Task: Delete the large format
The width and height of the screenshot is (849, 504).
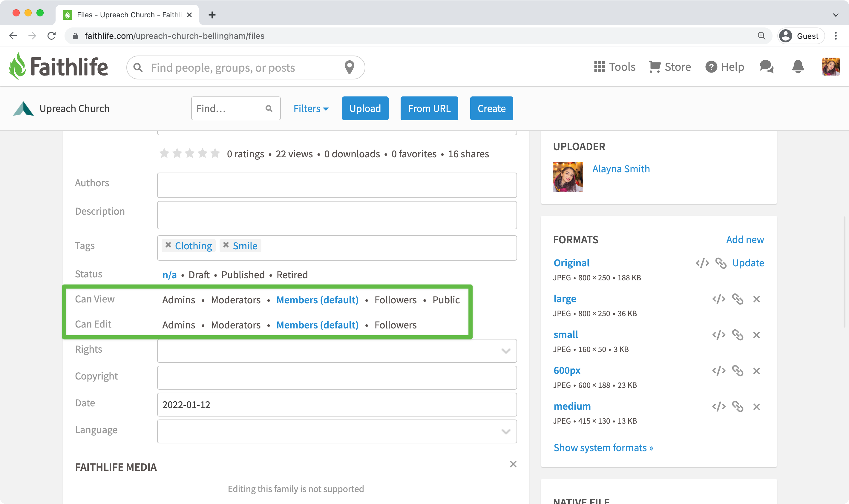Action: (756, 299)
